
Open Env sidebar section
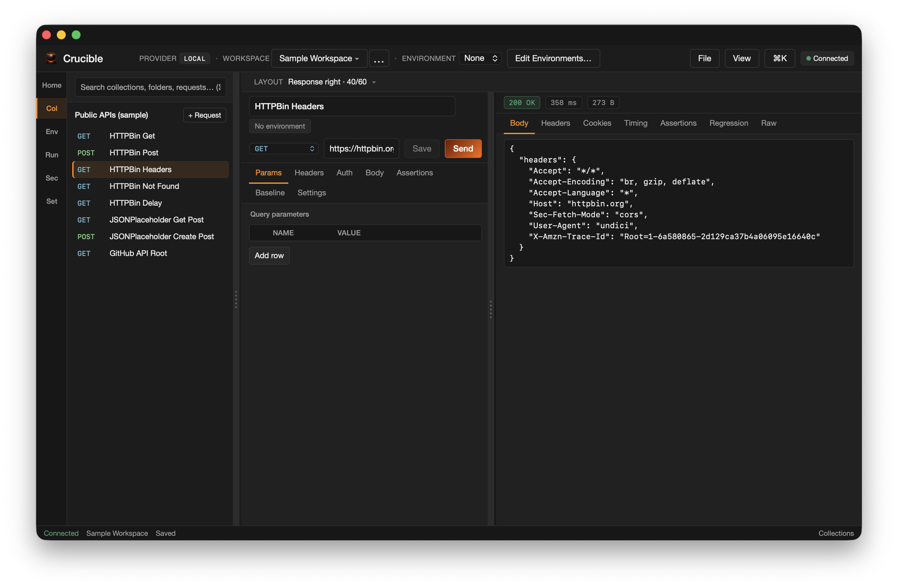click(52, 132)
